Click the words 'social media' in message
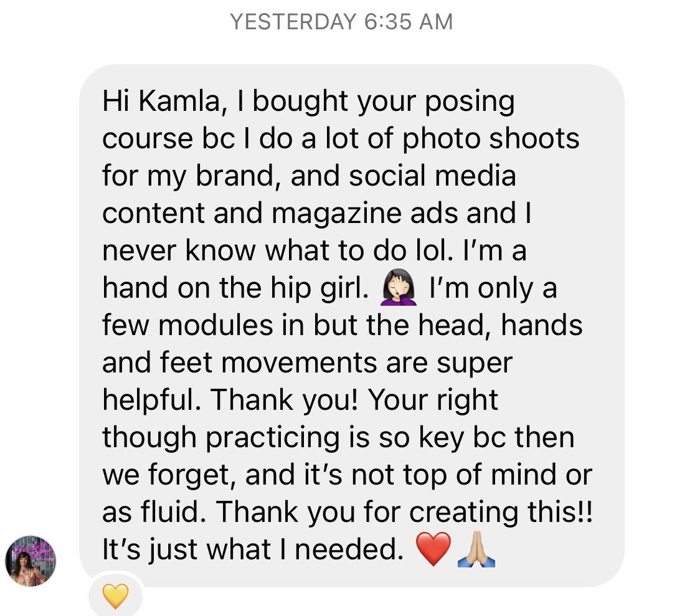The width and height of the screenshot is (677, 616). coord(432,176)
